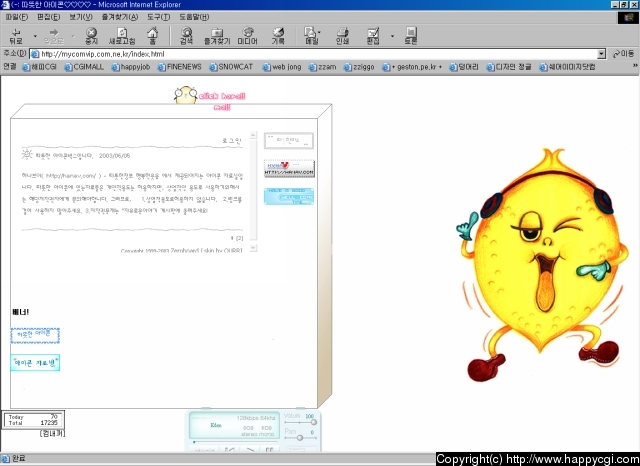Image resolution: width=640 pixels, height=466 pixels.
Task: Open the 도움말(H) menu
Action: pos(194,17)
